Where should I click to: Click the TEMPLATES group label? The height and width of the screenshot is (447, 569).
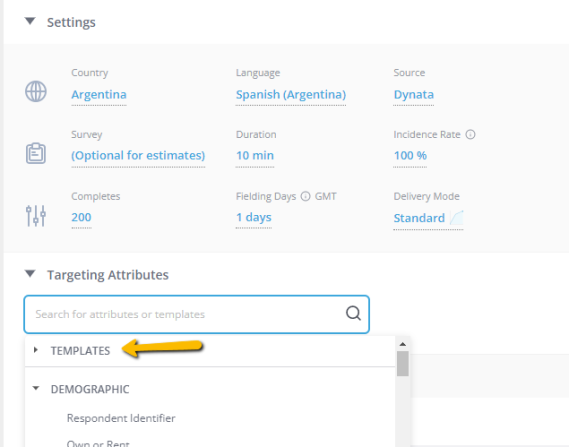click(80, 351)
